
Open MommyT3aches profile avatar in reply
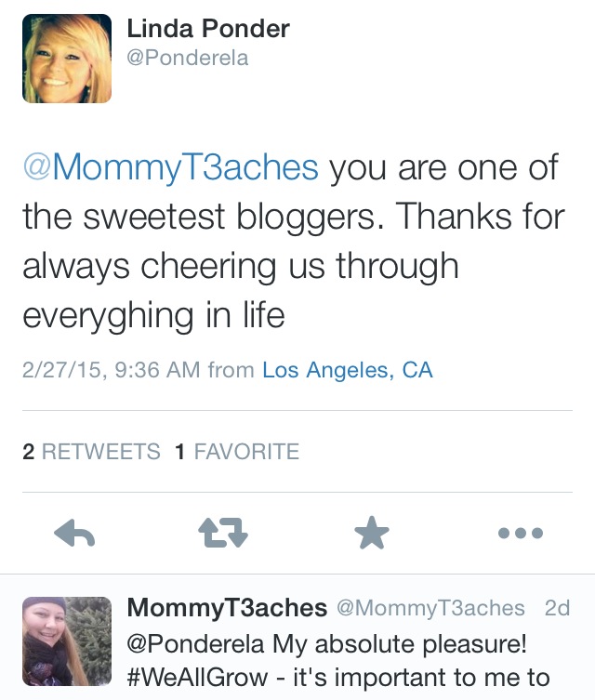click(x=67, y=641)
